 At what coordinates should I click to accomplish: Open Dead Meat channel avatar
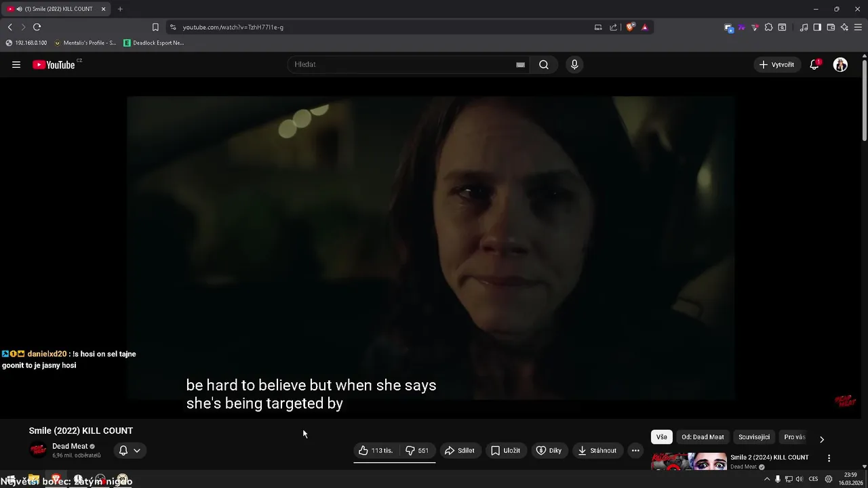coord(39,449)
